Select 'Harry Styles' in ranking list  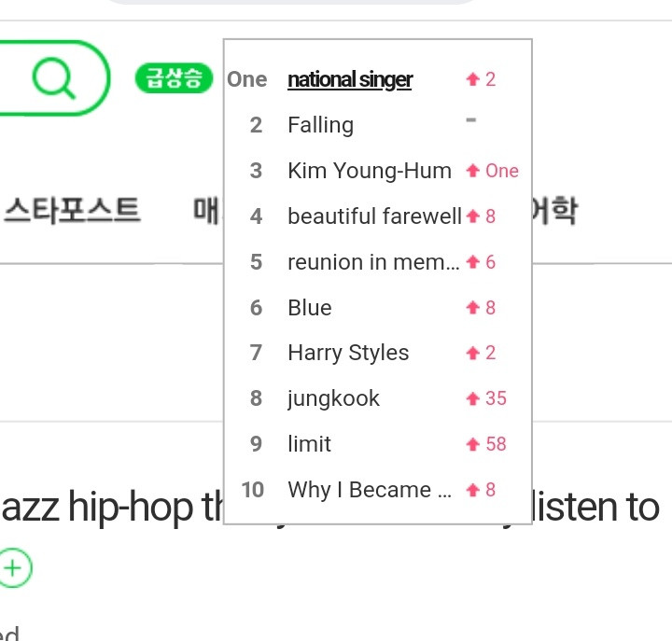click(348, 353)
